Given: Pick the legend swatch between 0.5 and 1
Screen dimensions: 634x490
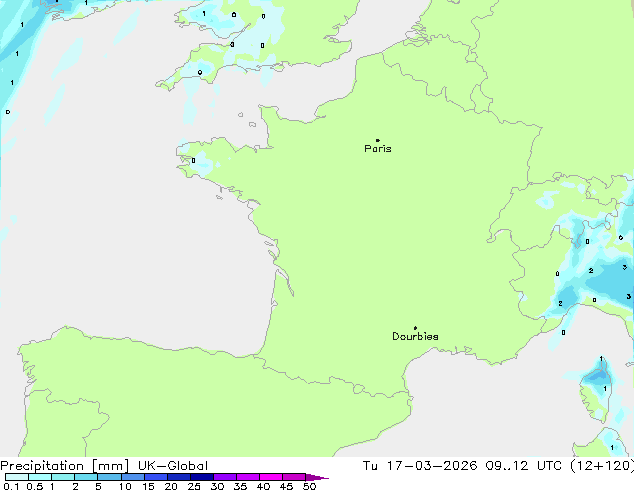Looking at the screenshot, I should (x=40, y=477).
